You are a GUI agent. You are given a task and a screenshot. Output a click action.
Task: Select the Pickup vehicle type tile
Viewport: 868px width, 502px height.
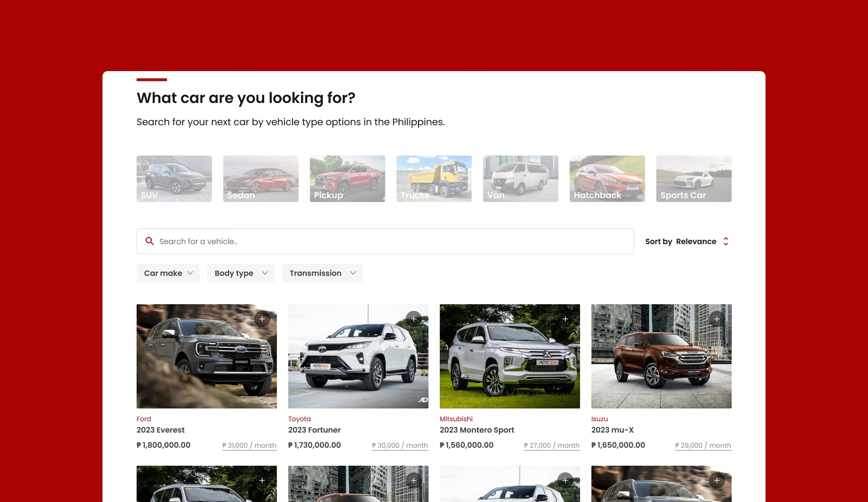pos(348,179)
